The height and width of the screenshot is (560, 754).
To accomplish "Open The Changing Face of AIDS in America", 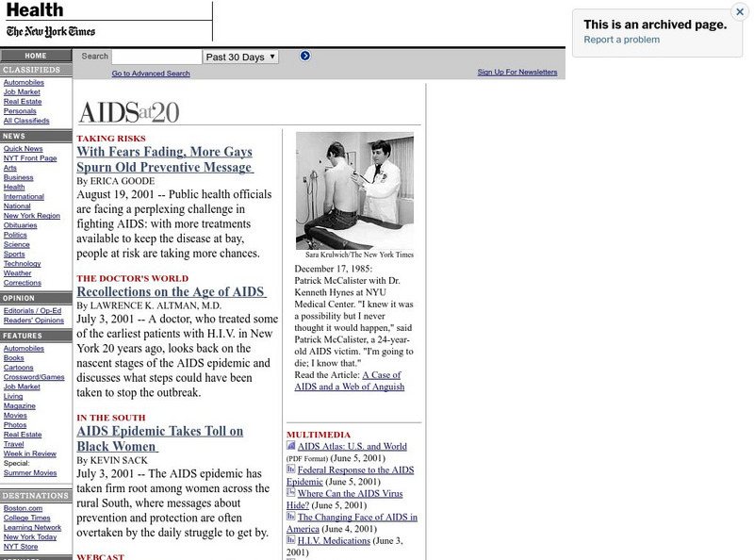I will tap(352, 523).
